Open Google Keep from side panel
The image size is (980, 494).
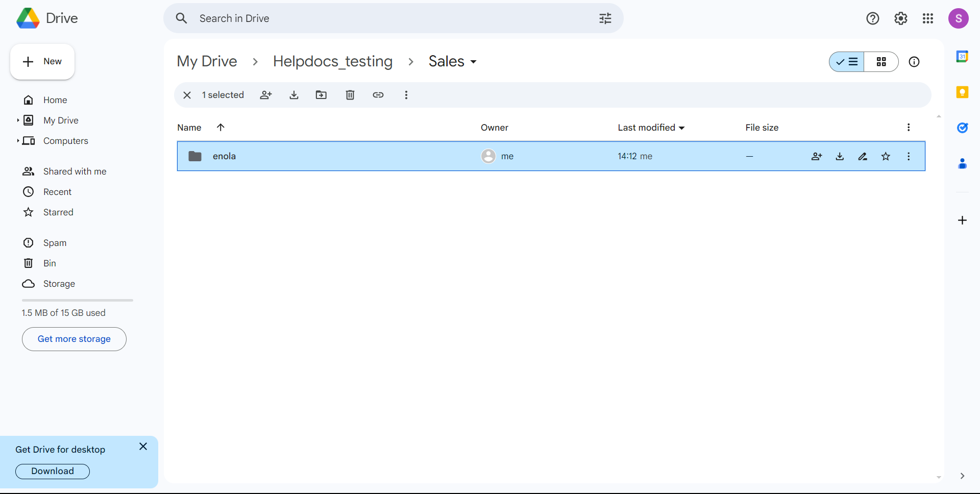pyautogui.click(x=962, y=92)
